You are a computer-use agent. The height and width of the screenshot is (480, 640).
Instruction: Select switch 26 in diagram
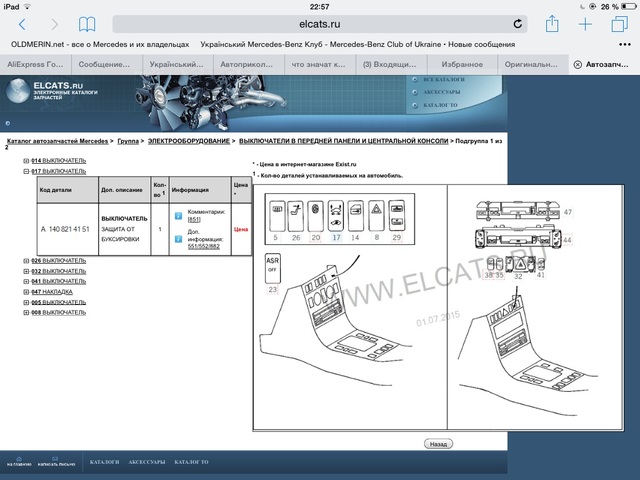(296, 216)
